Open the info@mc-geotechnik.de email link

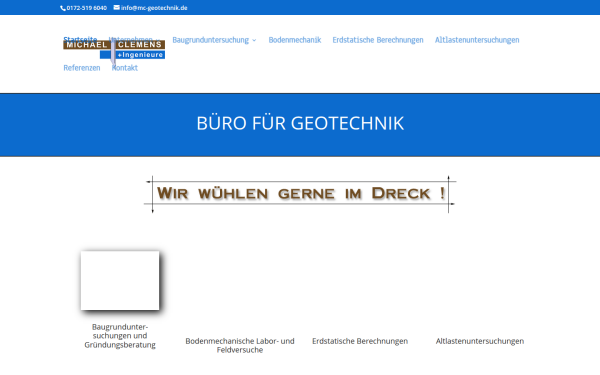154,8
